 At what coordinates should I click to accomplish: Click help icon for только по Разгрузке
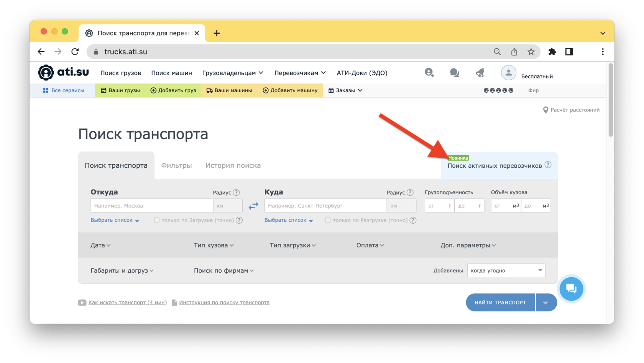413,220
